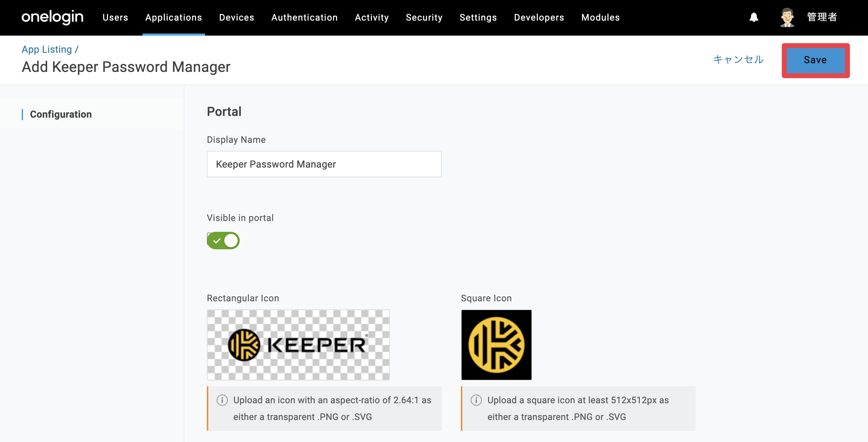868x442 pixels.
Task: Open the Security menu
Action: 424,17
